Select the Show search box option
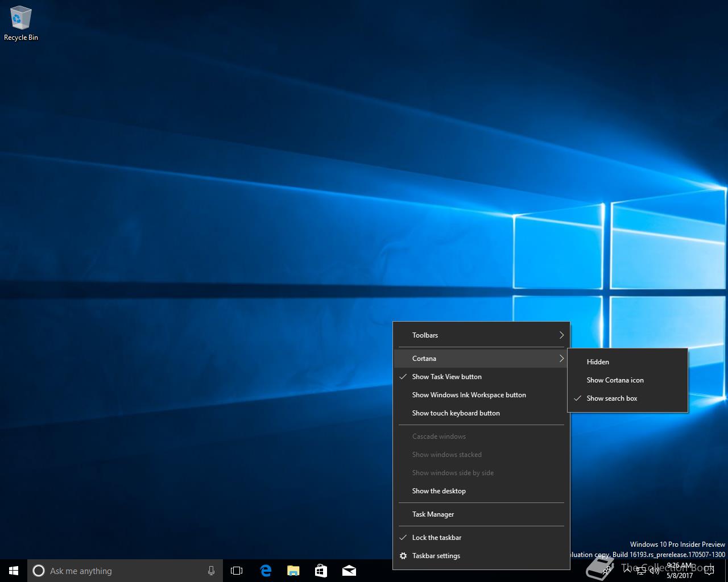 (x=611, y=398)
